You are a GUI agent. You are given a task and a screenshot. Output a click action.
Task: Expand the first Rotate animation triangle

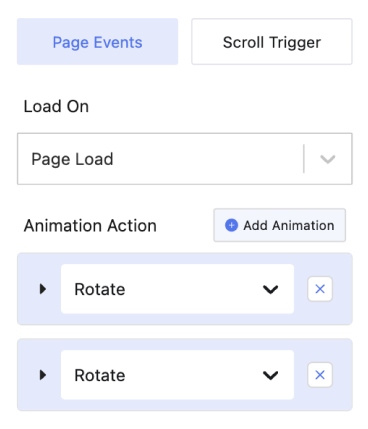[43, 289]
